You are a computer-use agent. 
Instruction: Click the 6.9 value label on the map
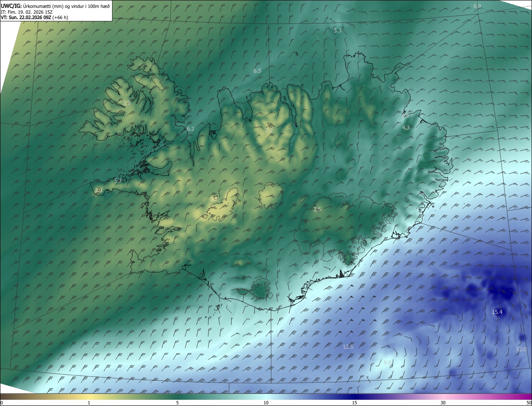477,6
